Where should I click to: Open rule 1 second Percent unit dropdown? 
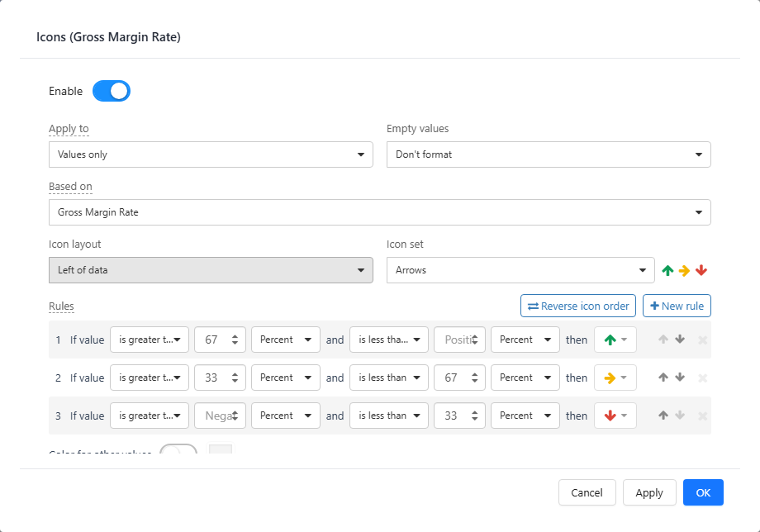tap(525, 340)
